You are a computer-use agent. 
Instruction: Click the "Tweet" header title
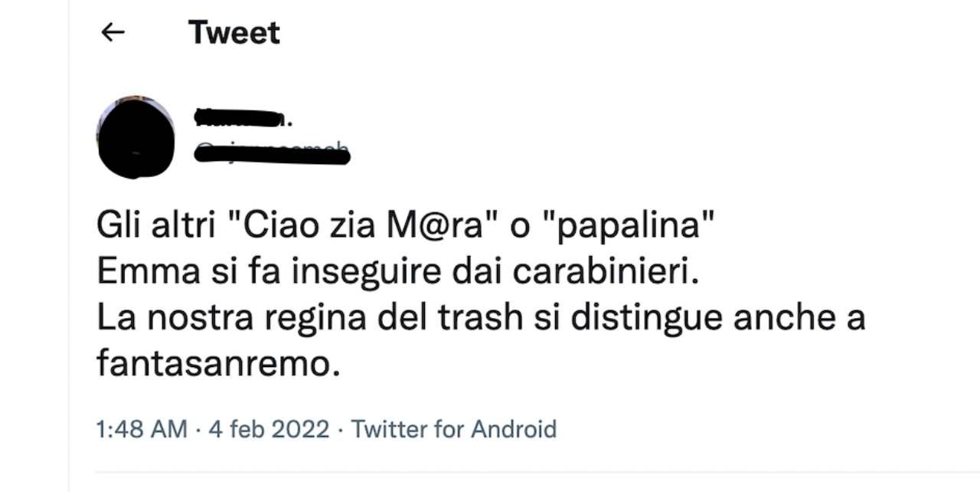pos(234,32)
